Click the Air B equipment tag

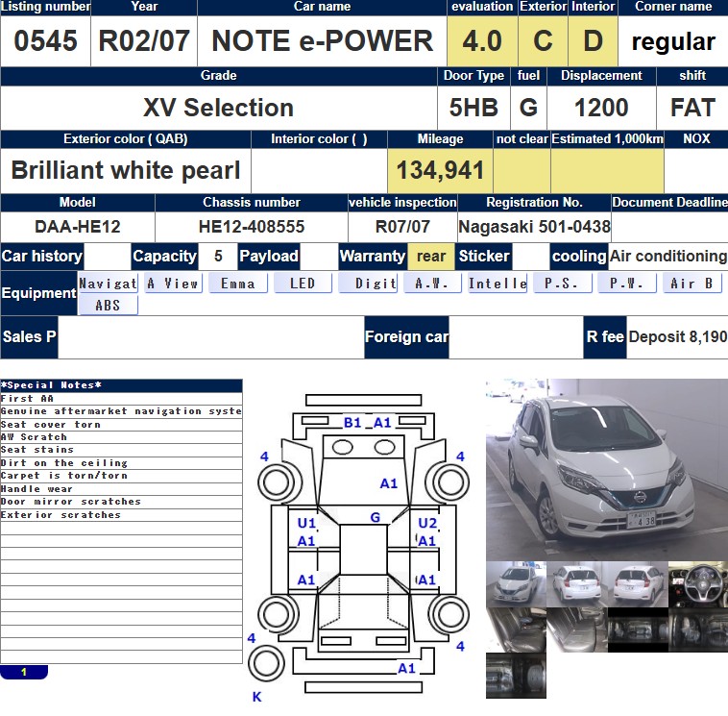coord(692,284)
